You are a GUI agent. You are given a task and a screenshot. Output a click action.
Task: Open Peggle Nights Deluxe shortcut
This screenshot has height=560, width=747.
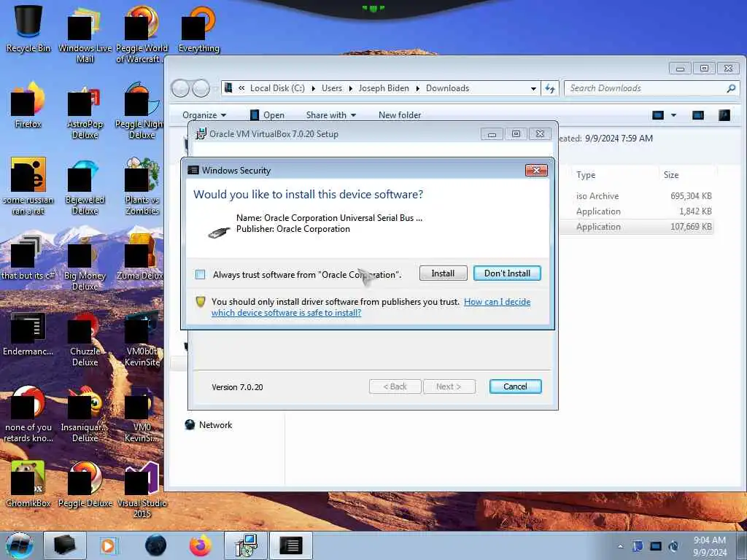pyautogui.click(x=142, y=111)
